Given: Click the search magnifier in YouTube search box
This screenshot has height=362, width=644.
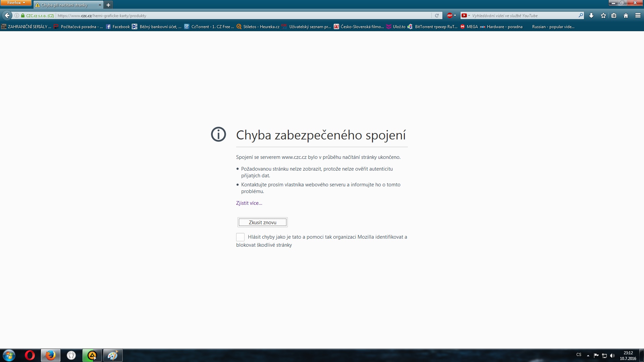Looking at the screenshot, I should (581, 15).
